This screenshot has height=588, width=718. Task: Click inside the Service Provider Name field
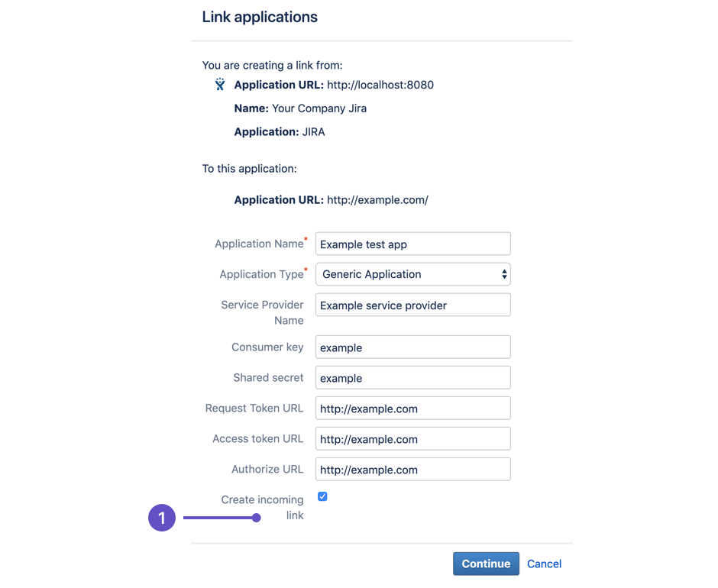[x=412, y=305]
